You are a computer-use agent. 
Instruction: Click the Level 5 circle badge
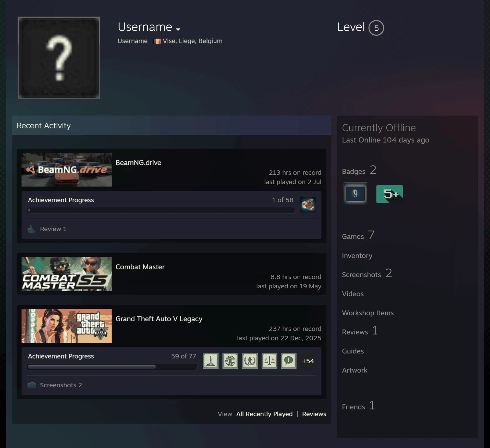pos(376,28)
